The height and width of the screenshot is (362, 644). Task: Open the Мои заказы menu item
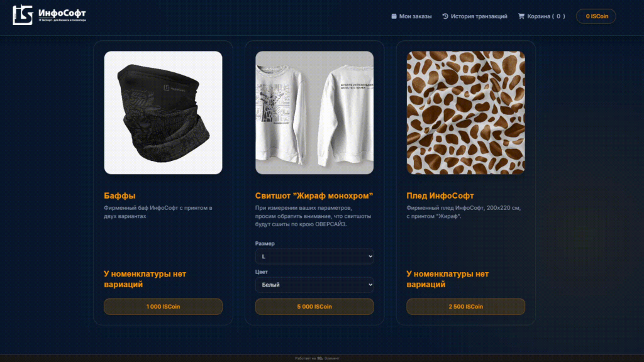click(411, 16)
